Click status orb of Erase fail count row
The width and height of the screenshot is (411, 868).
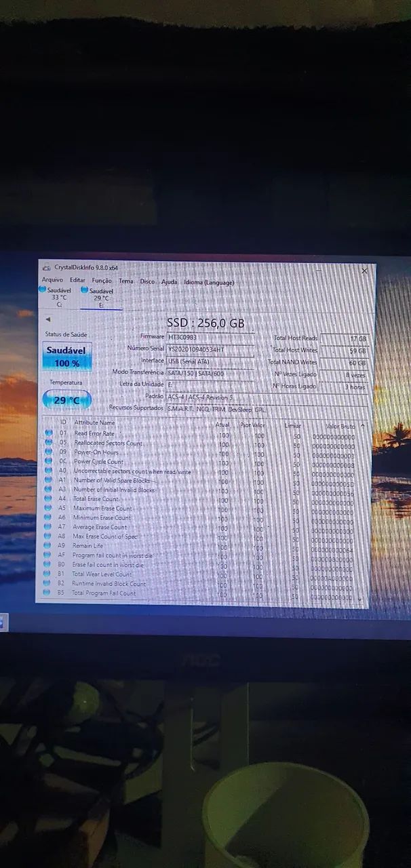[47, 564]
